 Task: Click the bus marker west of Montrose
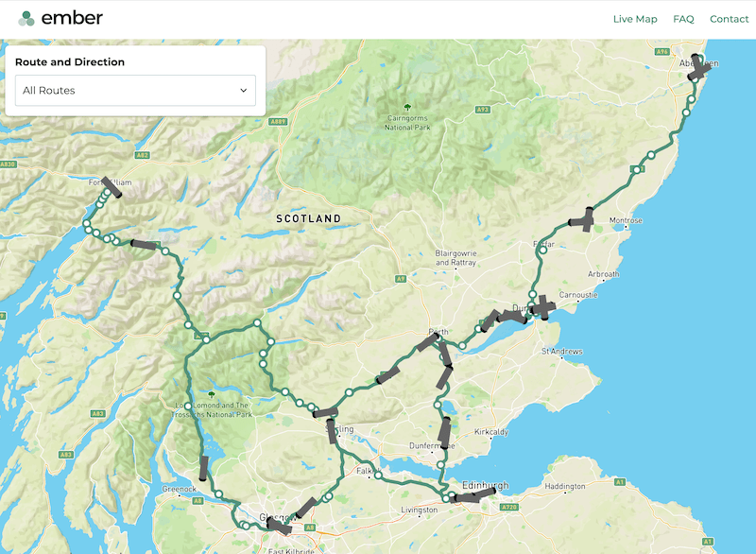[583, 221]
